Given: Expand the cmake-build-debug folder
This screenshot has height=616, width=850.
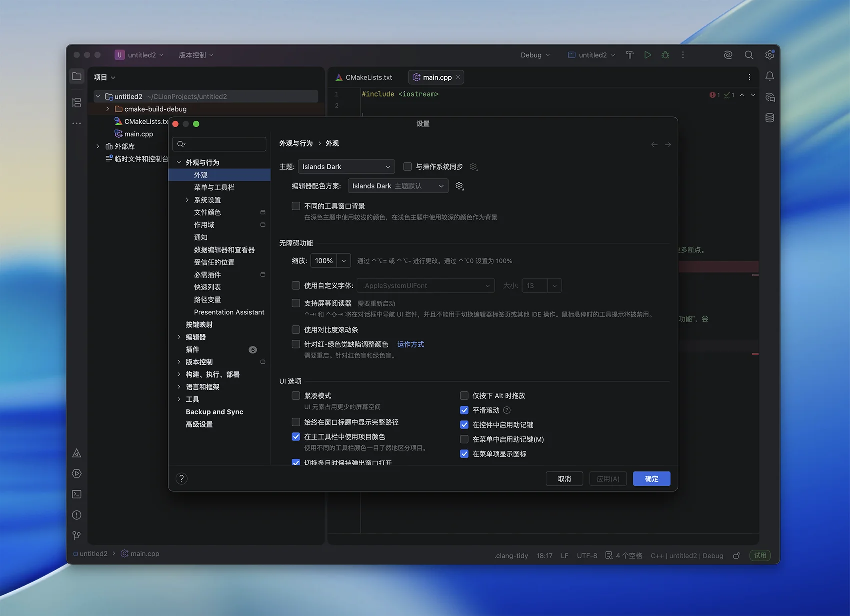Looking at the screenshot, I should 108,109.
